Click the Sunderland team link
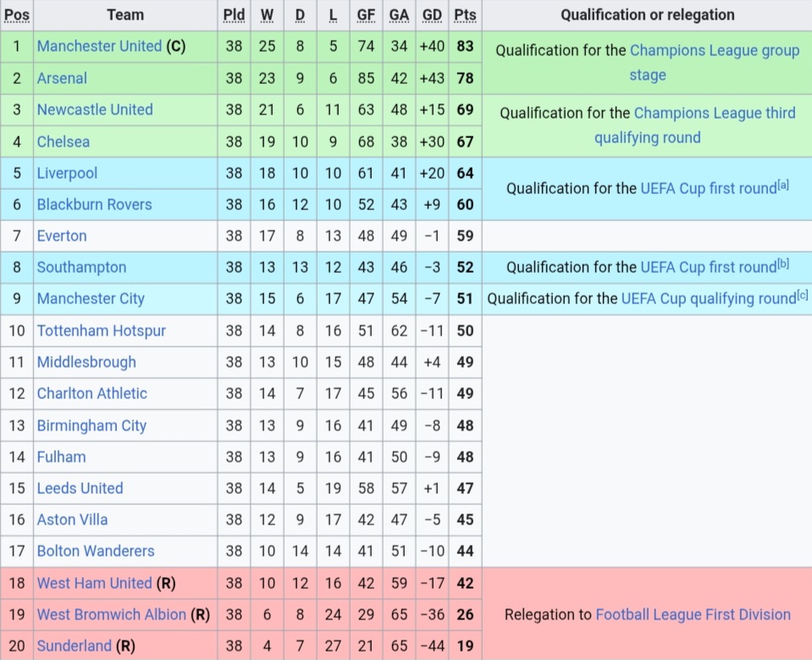 [x=74, y=646]
